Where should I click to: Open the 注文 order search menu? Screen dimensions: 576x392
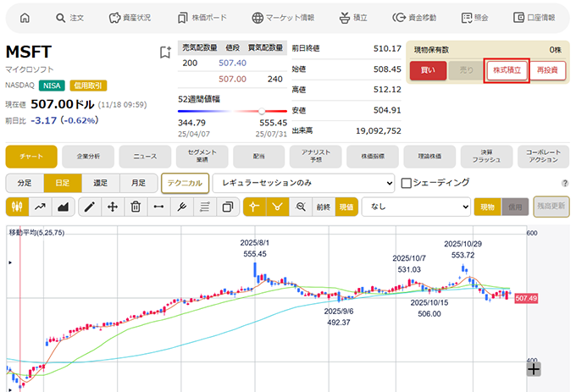pos(69,18)
